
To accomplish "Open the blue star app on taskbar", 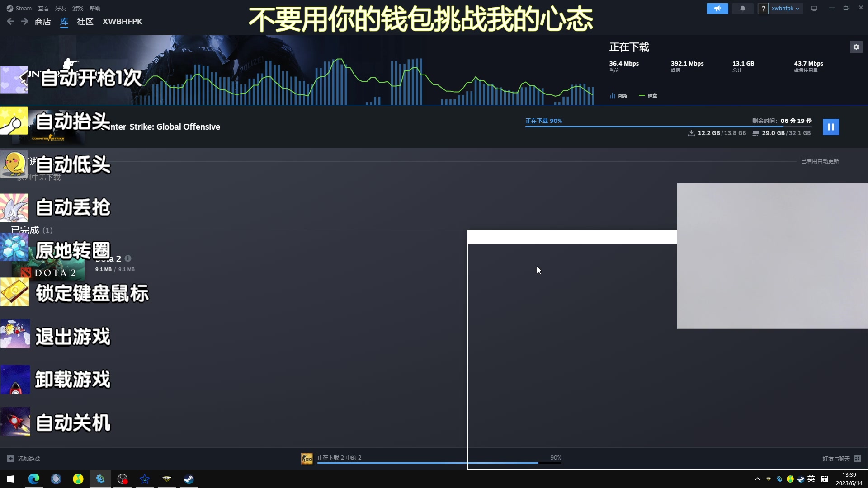I will 145,479.
